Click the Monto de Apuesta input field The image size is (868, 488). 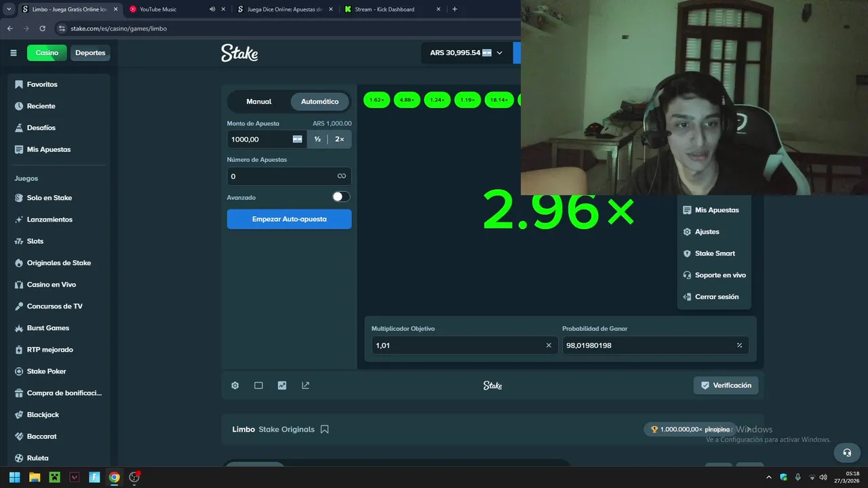coord(267,139)
